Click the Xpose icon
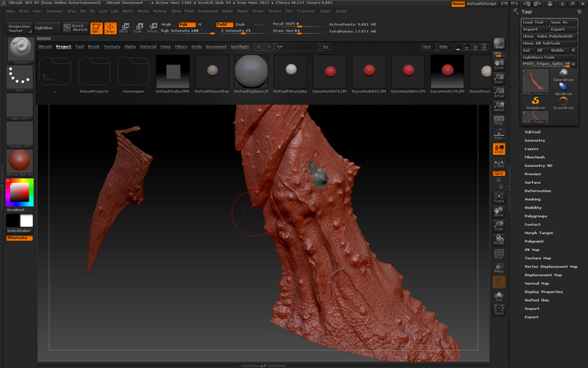The height and width of the screenshot is (368, 588). (x=499, y=309)
